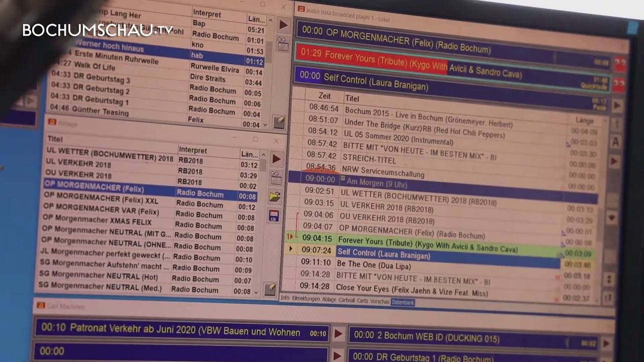Viewport: 644px width, 362px height.
Task: Click scroll-down arrow in the Ablage list
Action: pyautogui.click(x=256, y=292)
